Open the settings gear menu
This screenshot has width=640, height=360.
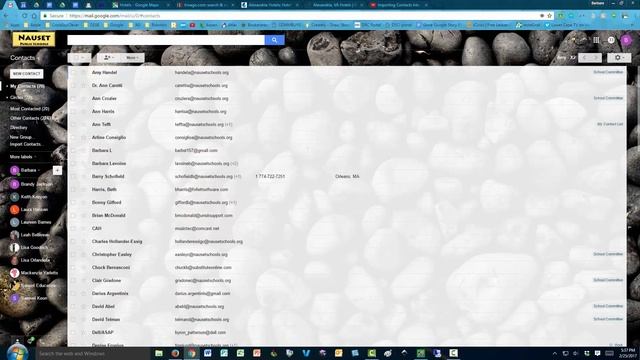(619, 58)
